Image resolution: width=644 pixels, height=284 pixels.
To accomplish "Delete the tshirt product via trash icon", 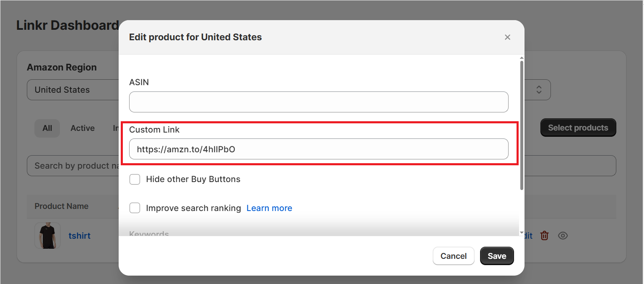I will (x=544, y=236).
